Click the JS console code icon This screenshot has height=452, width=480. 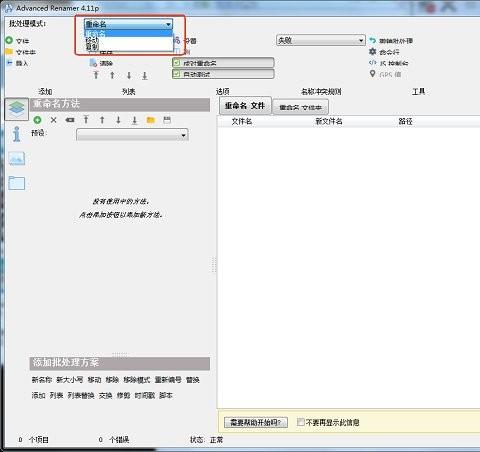point(373,63)
